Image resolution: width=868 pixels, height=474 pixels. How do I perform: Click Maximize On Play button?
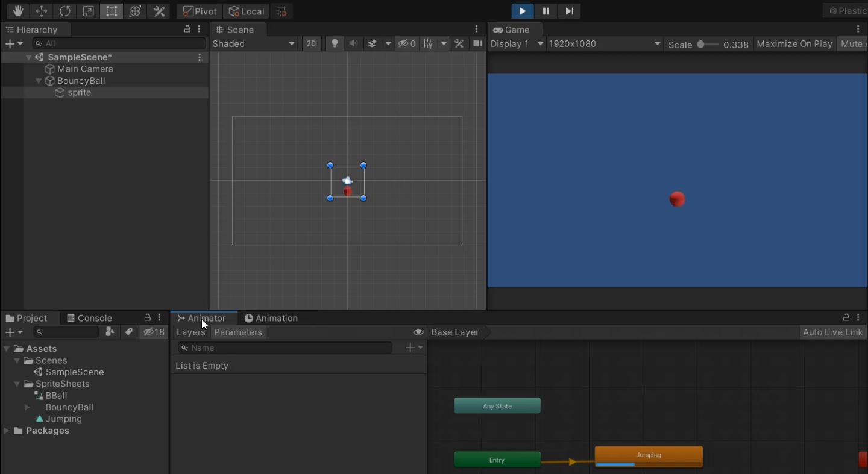coord(794,44)
